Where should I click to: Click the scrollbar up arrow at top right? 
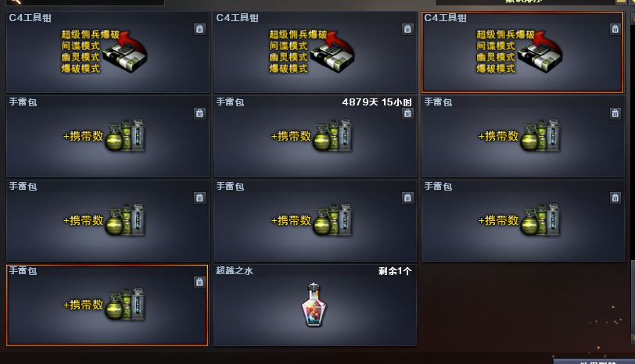pos(632,18)
